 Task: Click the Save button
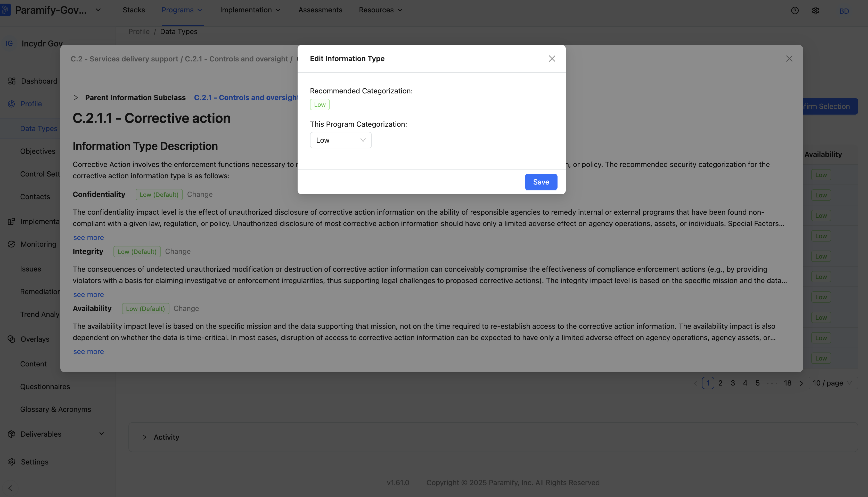[541, 182]
